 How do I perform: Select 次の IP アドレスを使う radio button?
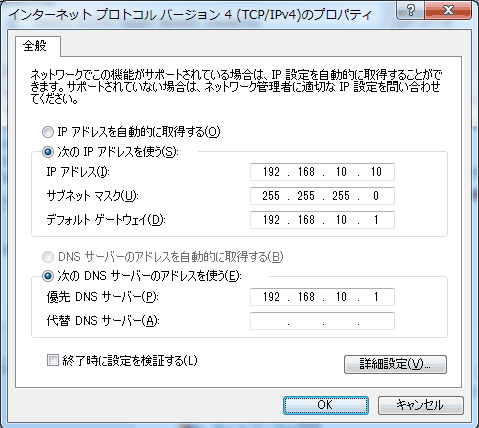[x=48, y=152]
